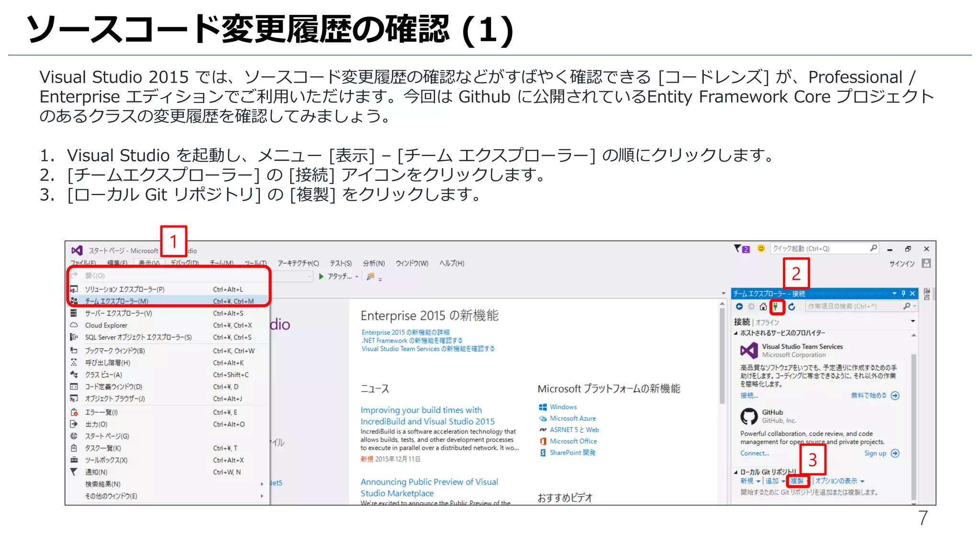The image size is (980, 551).
Task: Click Team Explorer refresh icon
Action: click(792, 307)
